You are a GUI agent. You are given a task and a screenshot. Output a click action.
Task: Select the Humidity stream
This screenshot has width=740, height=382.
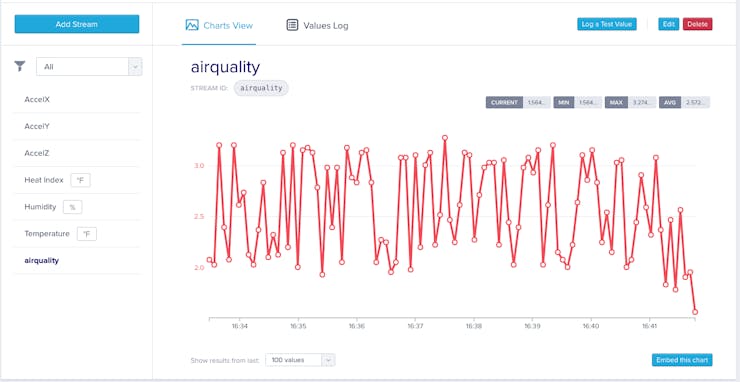point(76,207)
